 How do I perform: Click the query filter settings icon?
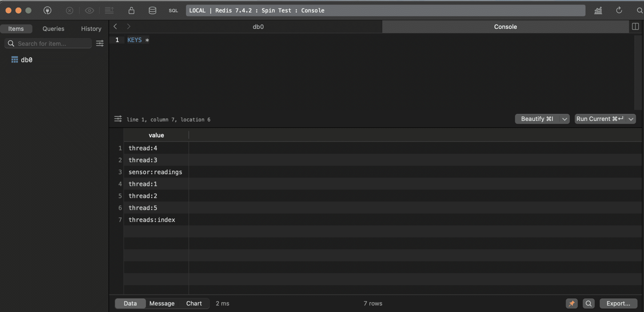tap(118, 119)
